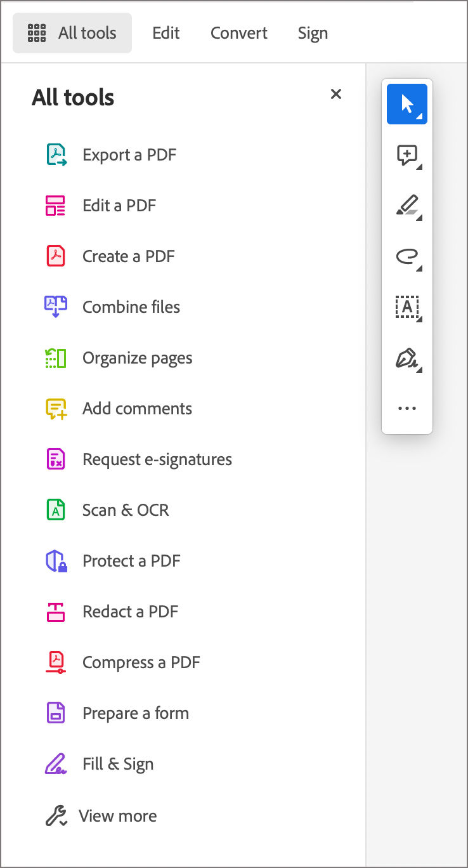Choose the freehand Draw tool
The height and width of the screenshot is (868, 468).
click(x=406, y=256)
